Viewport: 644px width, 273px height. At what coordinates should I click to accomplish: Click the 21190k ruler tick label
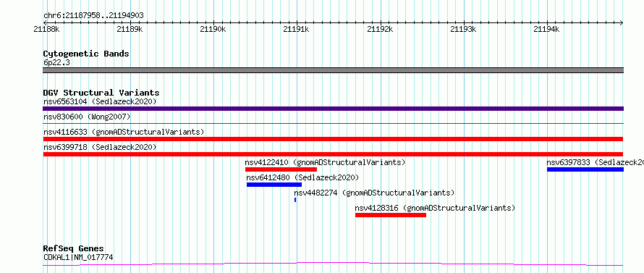[213, 29]
